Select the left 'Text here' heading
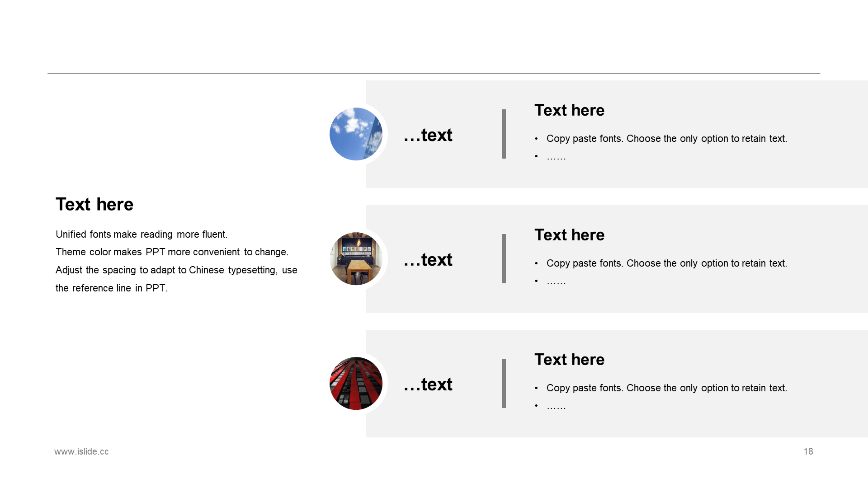Screen dimensions: 868x488 [x=94, y=204]
